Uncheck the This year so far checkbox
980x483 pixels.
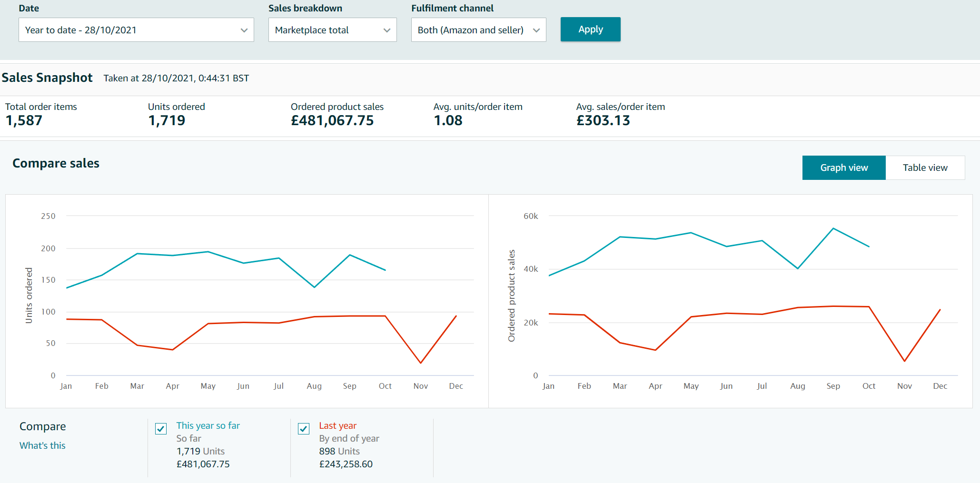(161, 429)
